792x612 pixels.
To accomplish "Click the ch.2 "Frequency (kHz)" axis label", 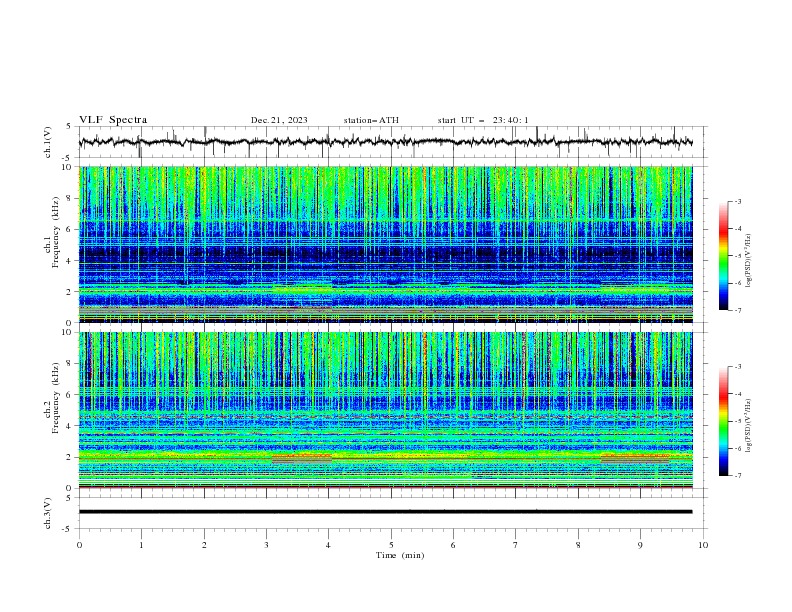I will pos(56,397).
